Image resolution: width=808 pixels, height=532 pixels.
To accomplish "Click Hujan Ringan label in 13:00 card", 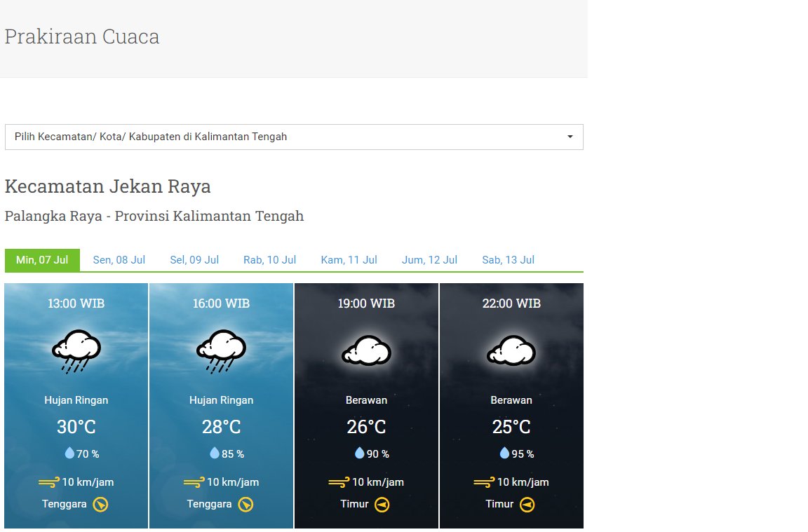I will pos(76,401).
